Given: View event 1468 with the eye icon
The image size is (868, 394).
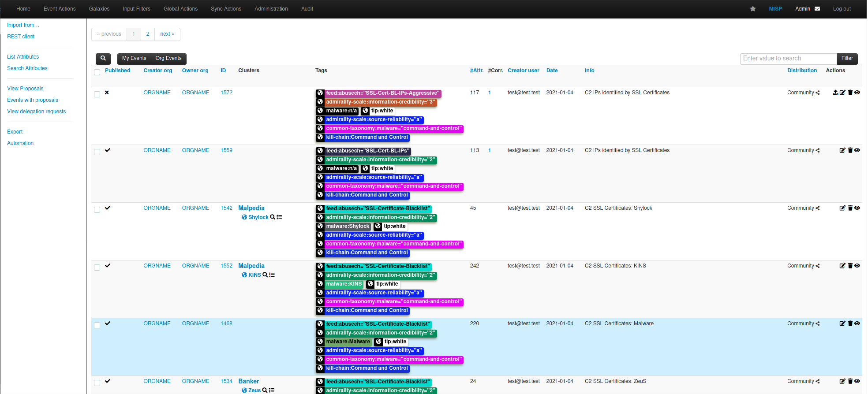Looking at the screenshot, I should click(857, 323).
